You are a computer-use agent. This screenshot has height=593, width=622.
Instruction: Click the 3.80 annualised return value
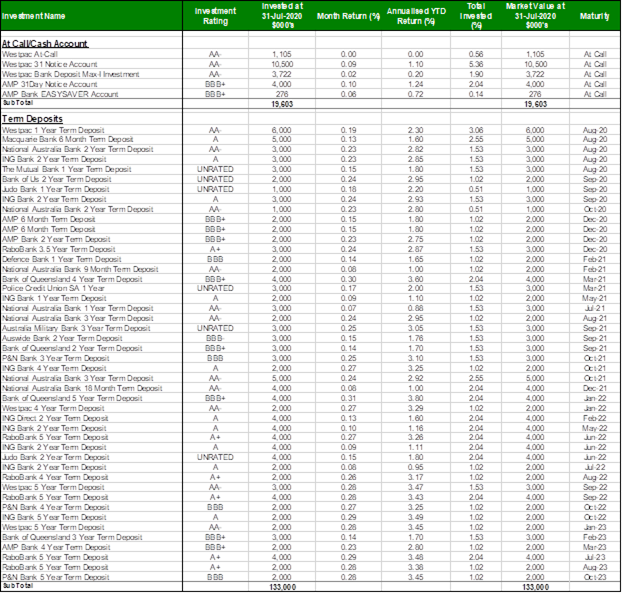coord(416,398)
